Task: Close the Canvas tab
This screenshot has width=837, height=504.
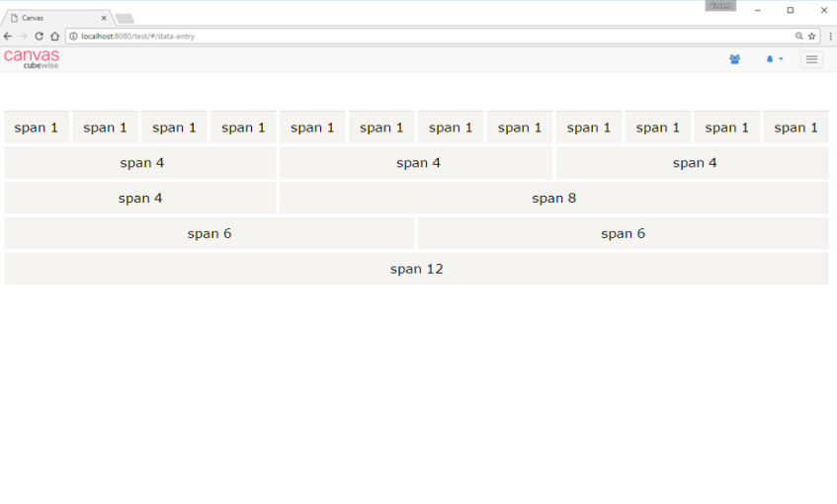Action: [104, 18]
